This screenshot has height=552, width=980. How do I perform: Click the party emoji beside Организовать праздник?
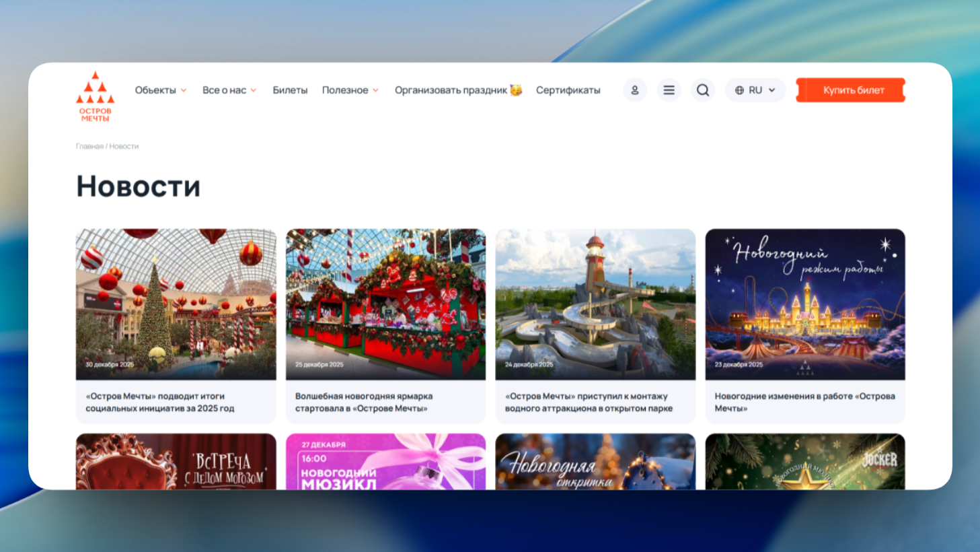pos(516,90)
